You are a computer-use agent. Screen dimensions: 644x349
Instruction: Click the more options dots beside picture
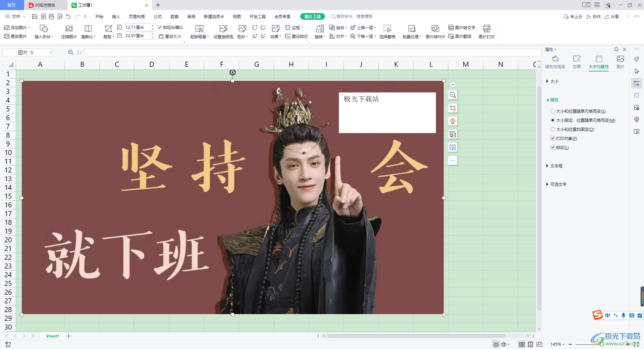point(453,160)
